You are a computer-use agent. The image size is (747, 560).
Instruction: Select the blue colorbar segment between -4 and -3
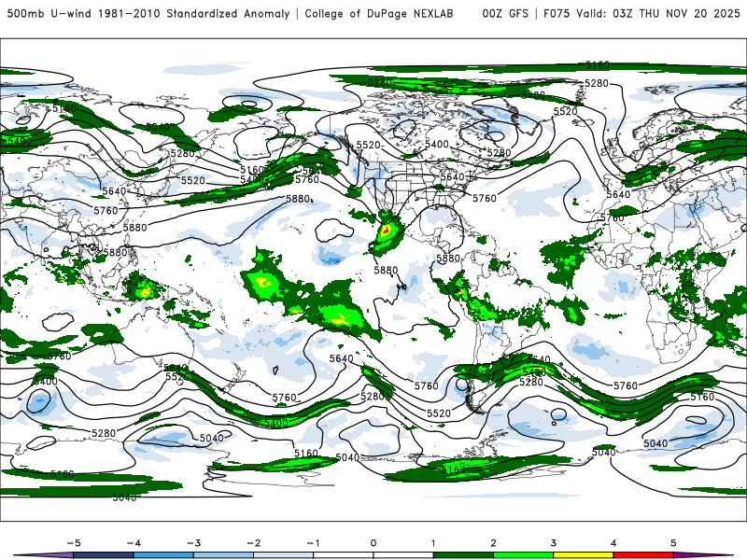[x=163, y=555]
